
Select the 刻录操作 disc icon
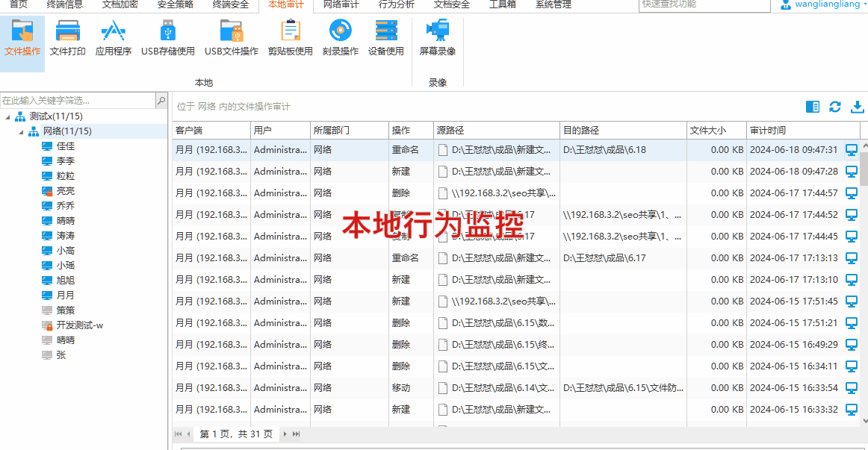coord(340,38)
